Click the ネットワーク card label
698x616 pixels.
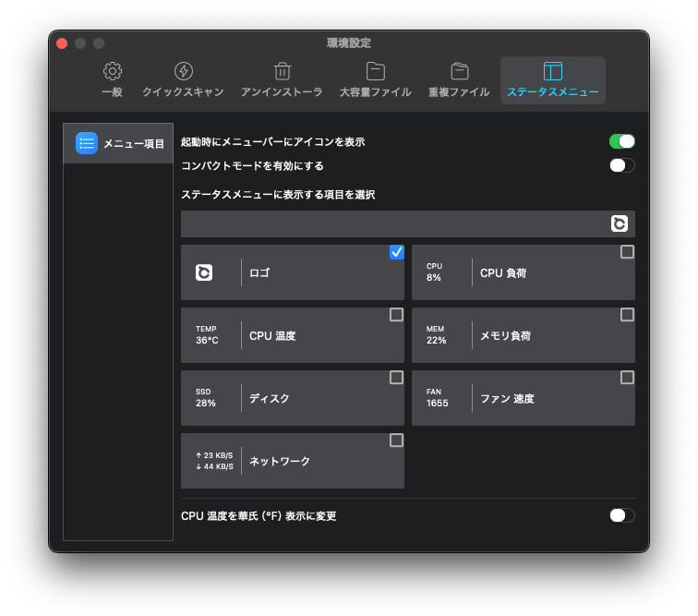click(x=280, y=461)
